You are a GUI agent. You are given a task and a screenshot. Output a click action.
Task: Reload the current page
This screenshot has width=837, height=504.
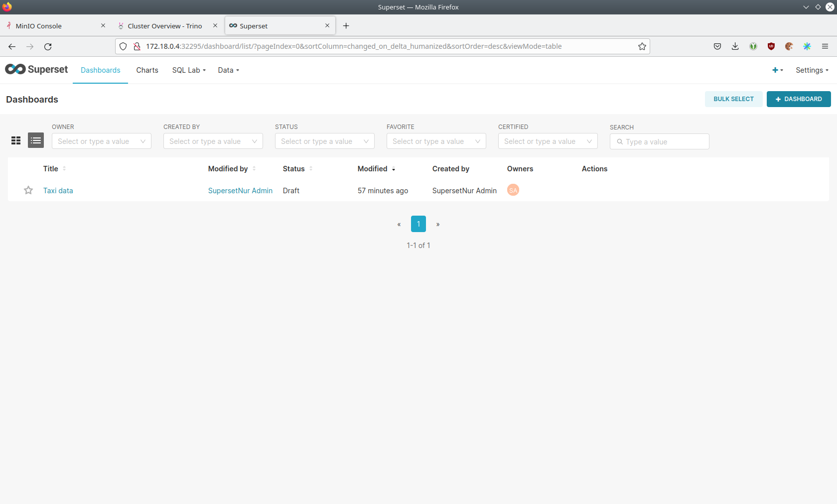tap(48, 46)
